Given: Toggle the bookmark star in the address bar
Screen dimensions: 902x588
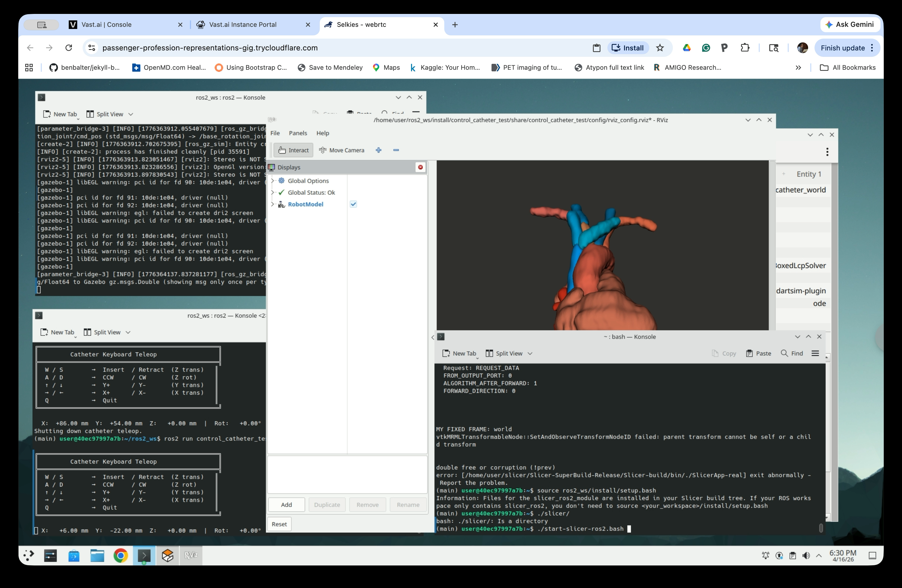Looking at the screenshot, I should [x=660, y=48].
